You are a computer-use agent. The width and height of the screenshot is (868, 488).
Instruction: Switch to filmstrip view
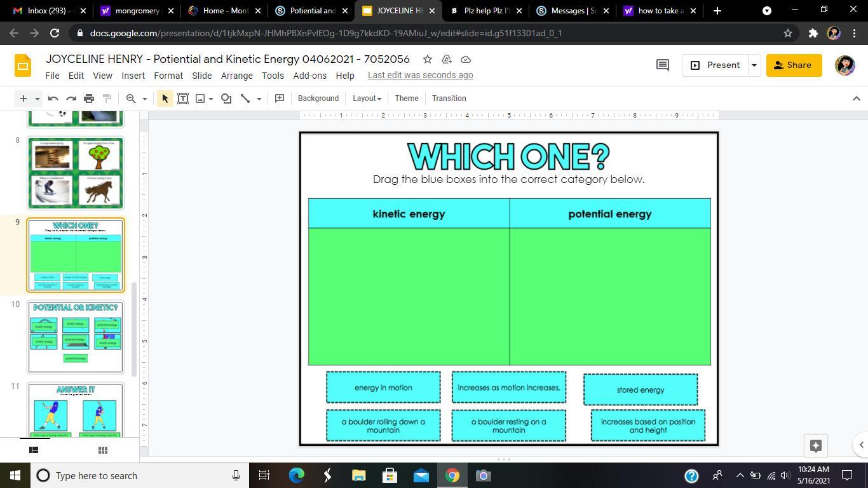(x=34, y=450)
